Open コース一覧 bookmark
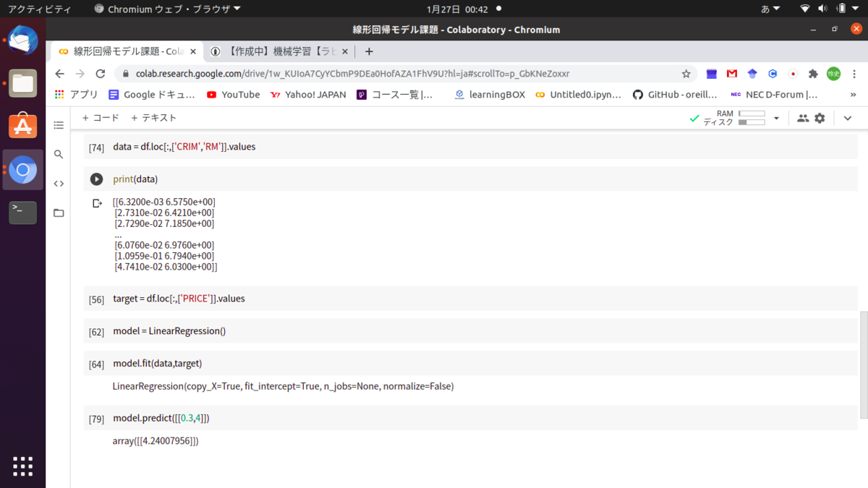 pyautogui.click(x=395, y=95)
